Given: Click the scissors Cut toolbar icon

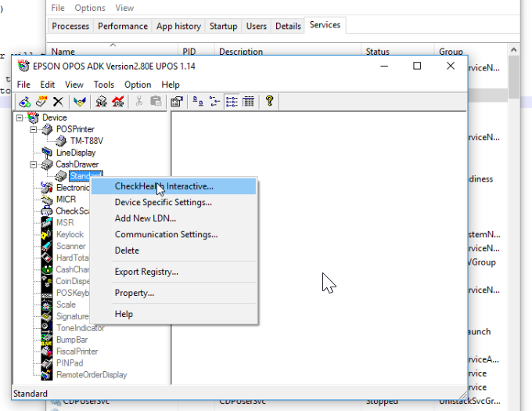Looking at the screenshot, I should coord(138,102).
